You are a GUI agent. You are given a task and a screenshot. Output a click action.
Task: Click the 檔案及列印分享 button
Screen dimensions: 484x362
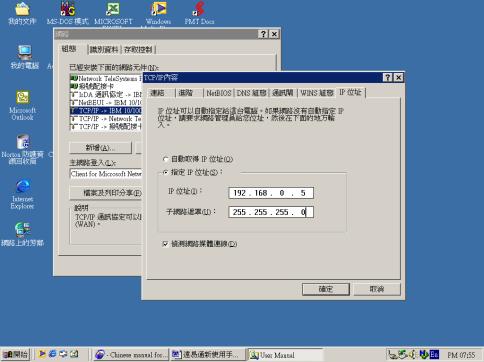point(106,193)
